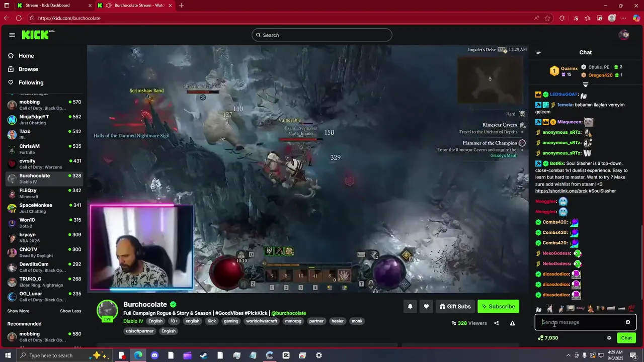The width and height of the screenshot is (644, 362).
Task: Select NinjaEdgeYT channel in sidebar
Action: click(43, 120)
